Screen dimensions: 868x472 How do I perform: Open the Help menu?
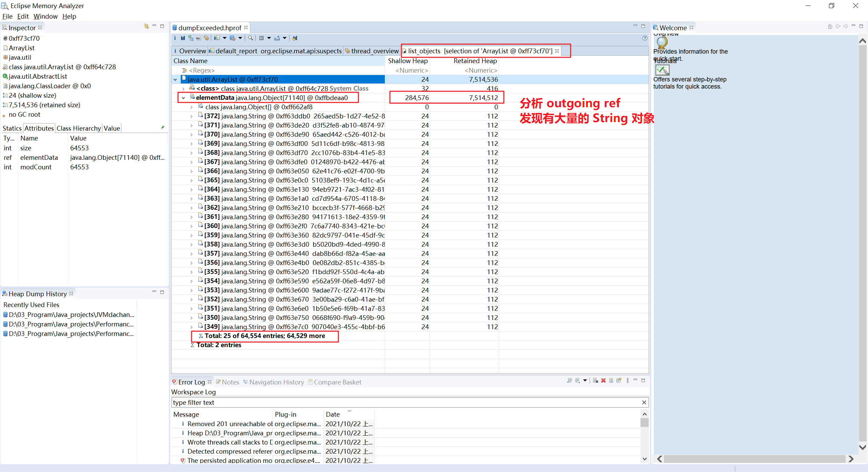69,16
